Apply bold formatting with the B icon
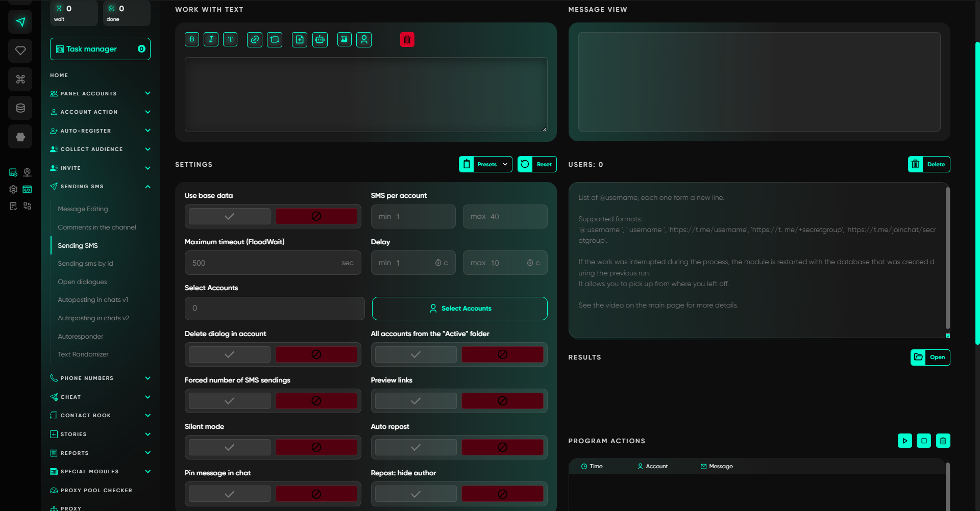This screenshot has width=980, height=511. (x=192, y=39)
